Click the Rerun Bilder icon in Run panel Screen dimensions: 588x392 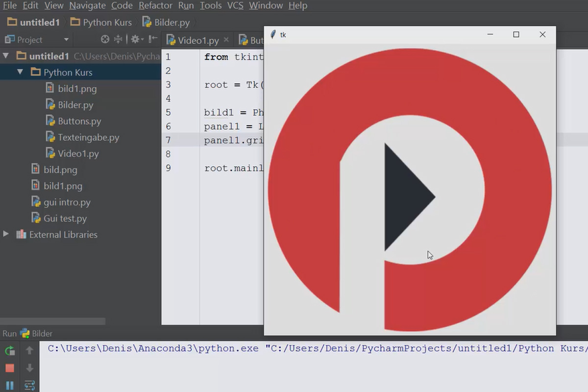click(x=10, y=350)
